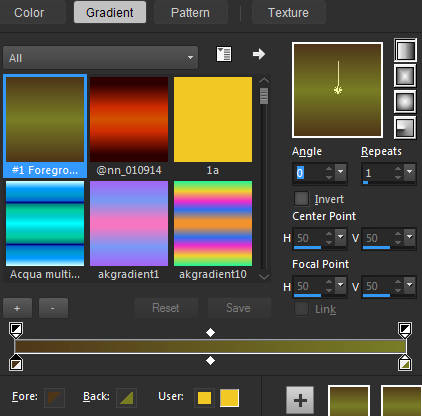
Task: Click the Save button
Action: pos(239,308)
